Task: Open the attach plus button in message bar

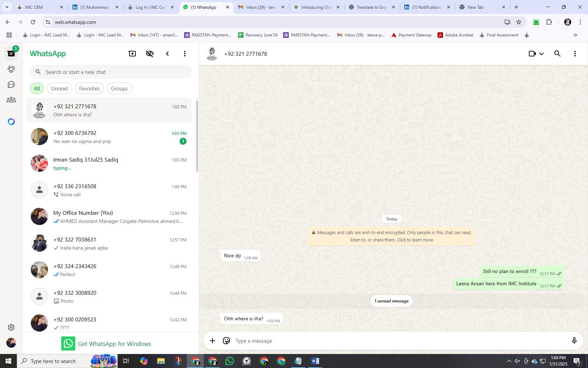Action: click(x=212, y=341)
